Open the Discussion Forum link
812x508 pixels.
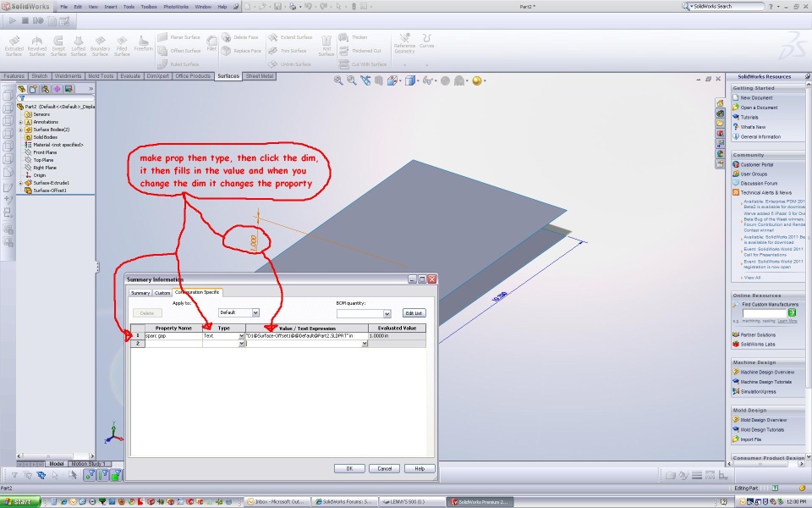coord(759,184)
